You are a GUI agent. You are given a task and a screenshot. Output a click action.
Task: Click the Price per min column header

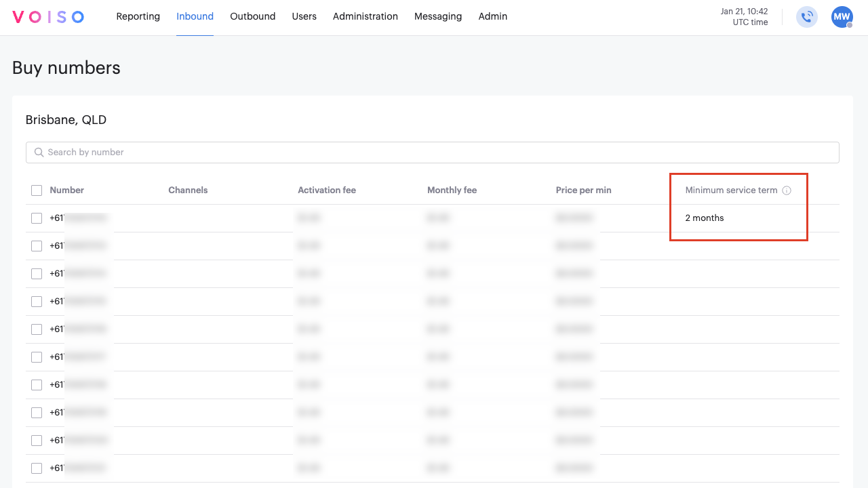[x=583, y=190]
